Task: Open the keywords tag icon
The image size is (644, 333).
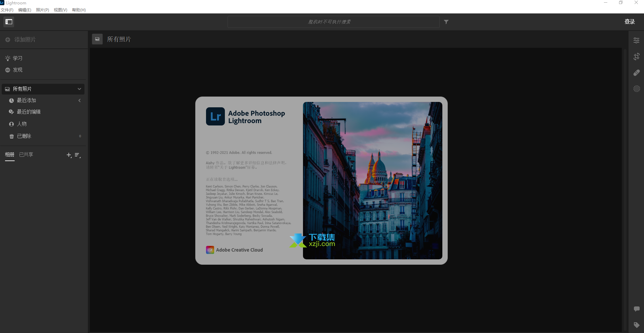Action: [x=636, y=325]
